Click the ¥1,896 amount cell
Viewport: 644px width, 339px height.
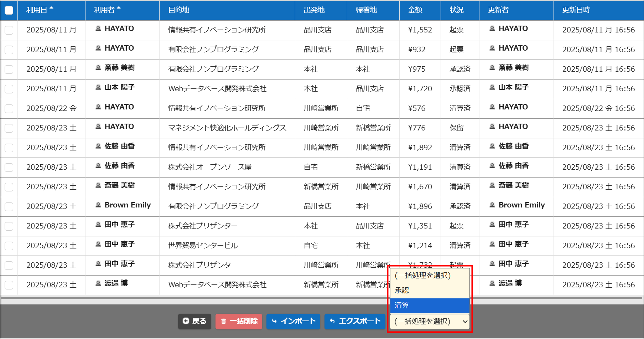pyautogui.click(x=420, y=206)
